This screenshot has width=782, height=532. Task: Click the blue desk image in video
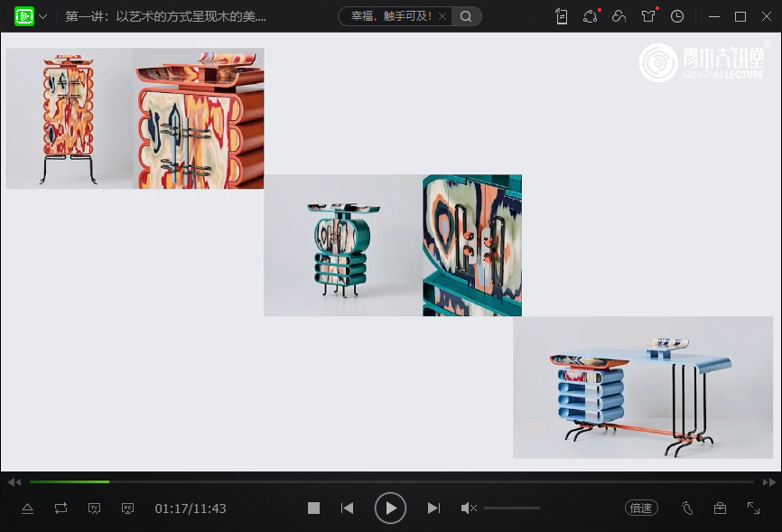coord(643,387)
